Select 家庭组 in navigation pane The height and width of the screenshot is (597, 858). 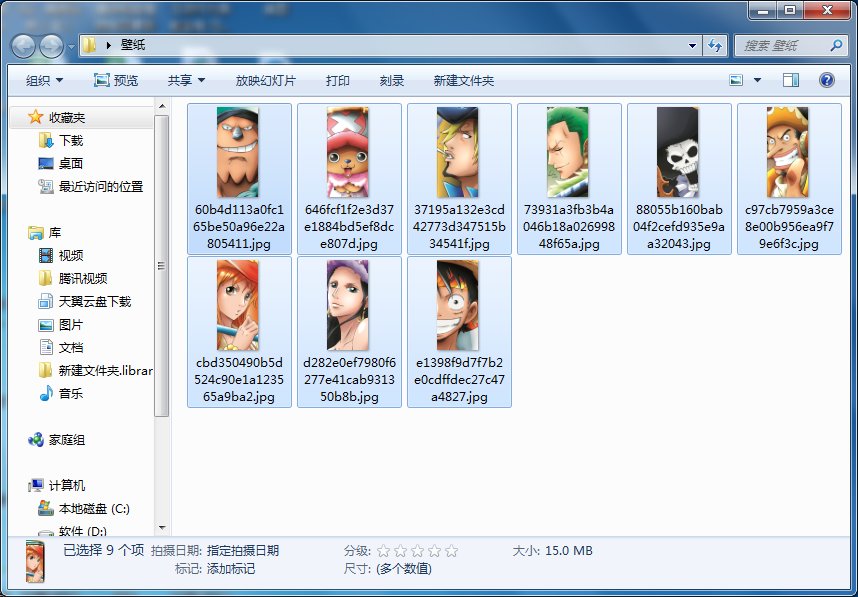[67, 439]
